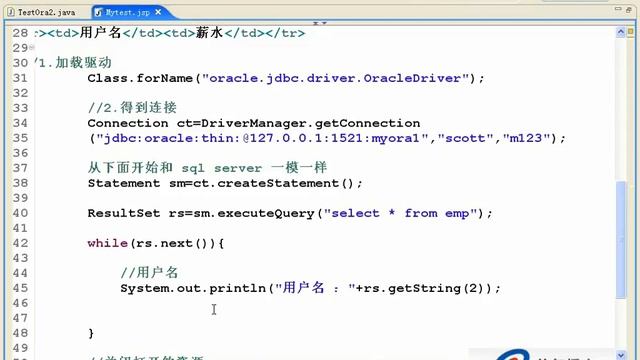Viewport: 640px width, 360px height.
Task: Click the Java file icon on TestOra2.java tab
Action: pos(11,12)
